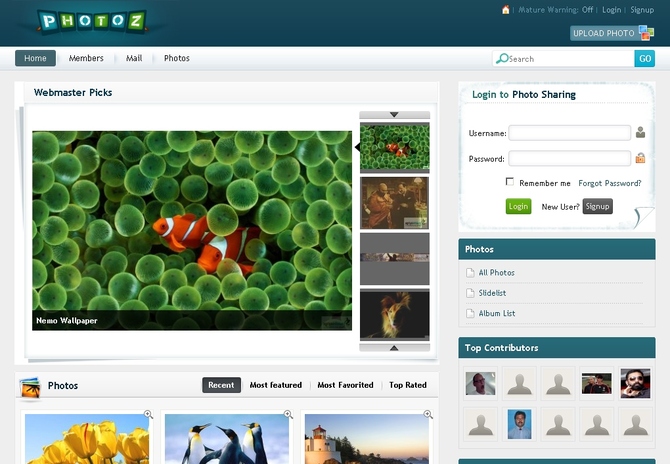Select the Most featured tab
670x464 pixels.
tap(276, 385)
